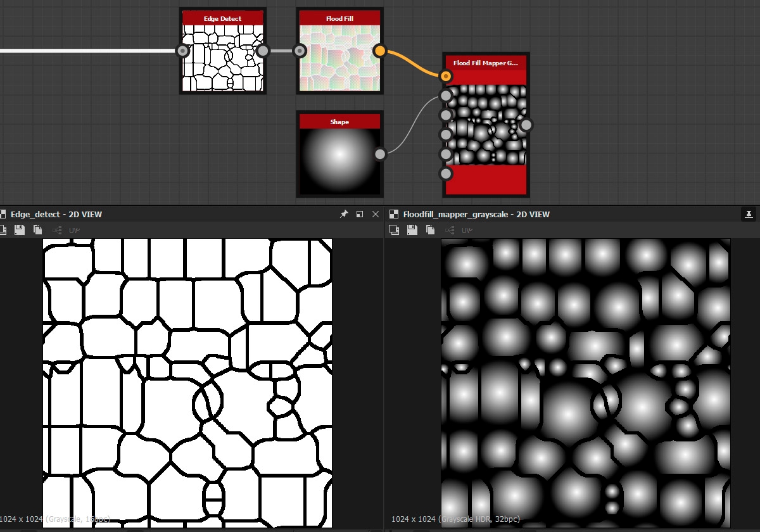This screenshot has height=532, width=760.
Task: Close the Edge_detect 2D view
Action: pos(374,214)
